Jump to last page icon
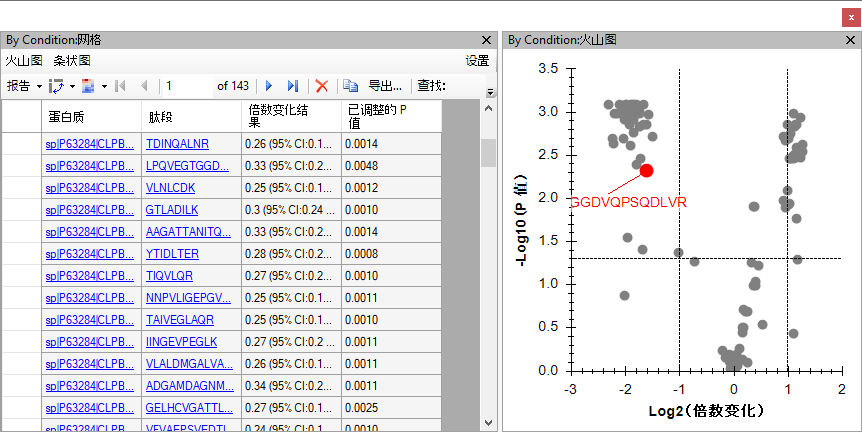 click(293, 86)
